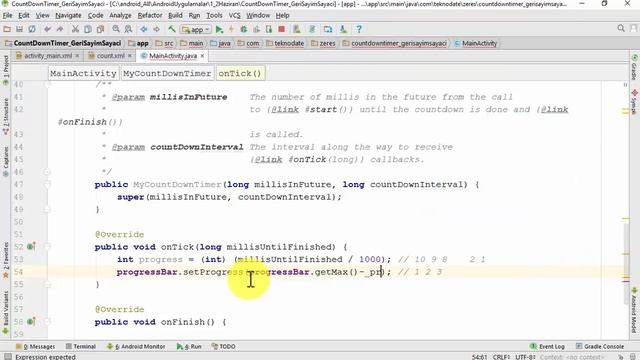Click the Cut scissors icon

(75, 29)
